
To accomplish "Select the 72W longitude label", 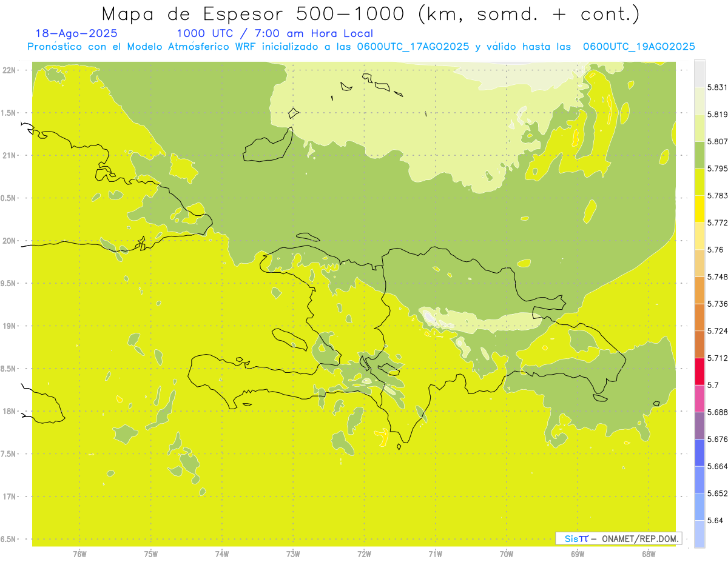I will (x=364, y=554).
